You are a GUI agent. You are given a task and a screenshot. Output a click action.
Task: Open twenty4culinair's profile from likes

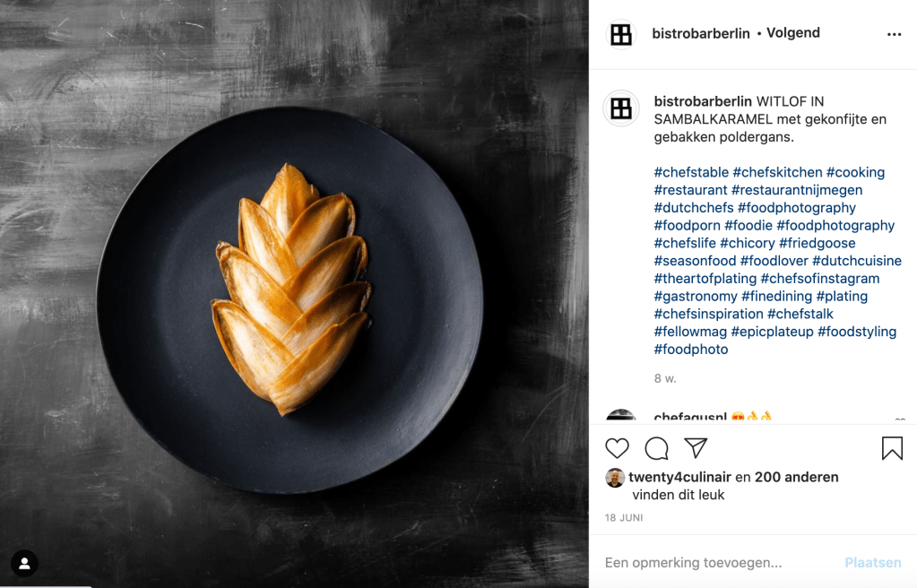point(679,477)
